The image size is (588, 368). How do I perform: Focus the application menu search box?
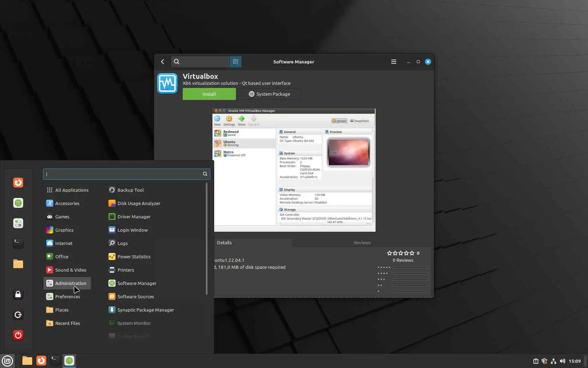coord(126,174)
